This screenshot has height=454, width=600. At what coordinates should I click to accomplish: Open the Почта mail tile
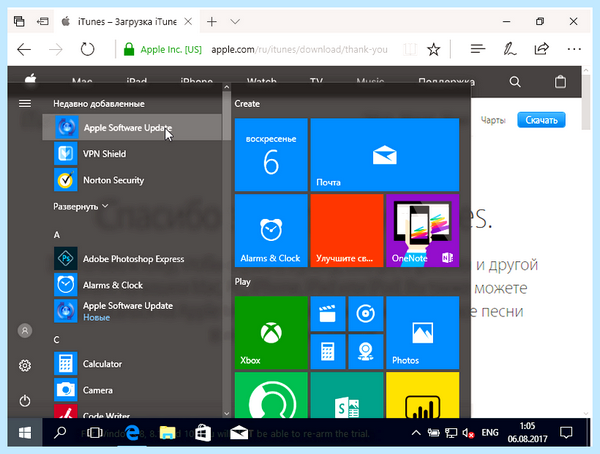point(385,154)
